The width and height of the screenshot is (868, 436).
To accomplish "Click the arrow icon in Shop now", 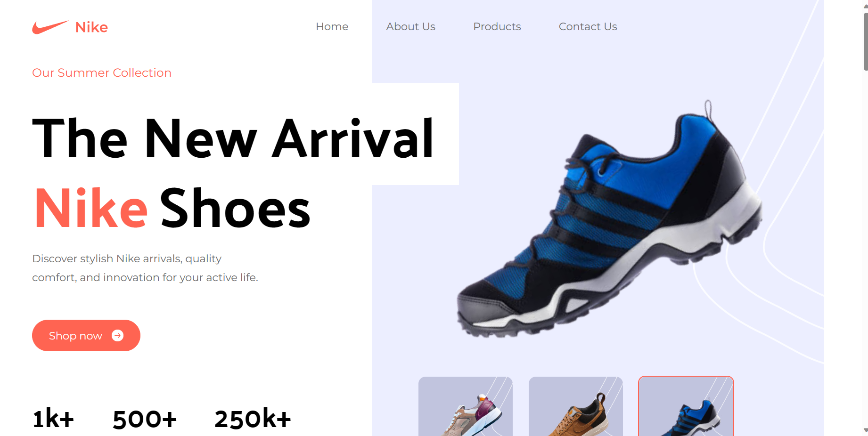I will [x=118, y=335].
